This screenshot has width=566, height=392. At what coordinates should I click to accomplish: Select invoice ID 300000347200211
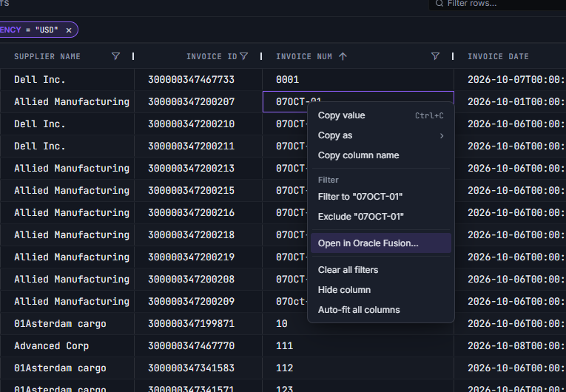click(198, 146)
